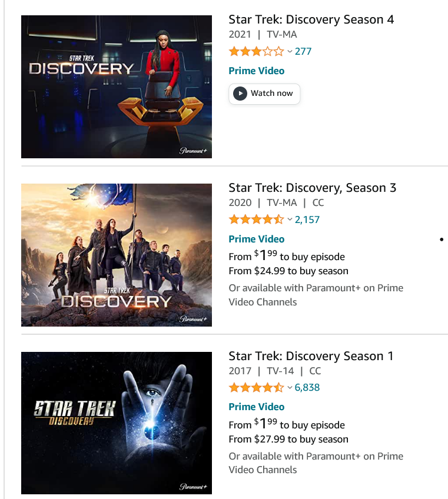Click the play icon in Watch now
Image resolution: width=448 pixels, height=499 pixels.
(x=240, y=94)
